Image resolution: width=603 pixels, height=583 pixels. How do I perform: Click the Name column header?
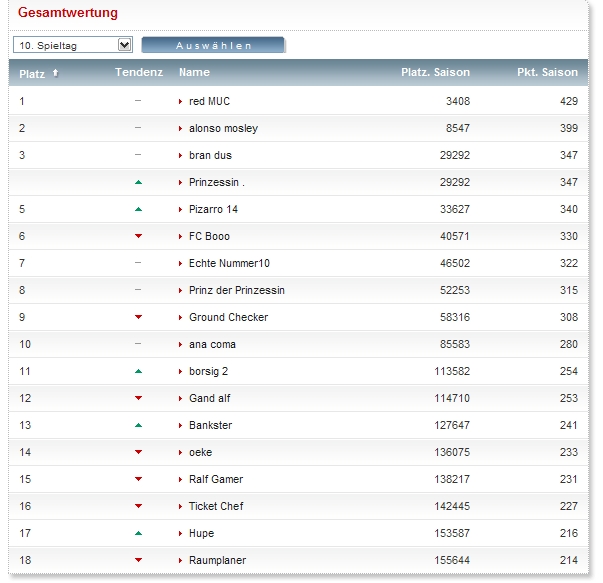click(194, 73)
